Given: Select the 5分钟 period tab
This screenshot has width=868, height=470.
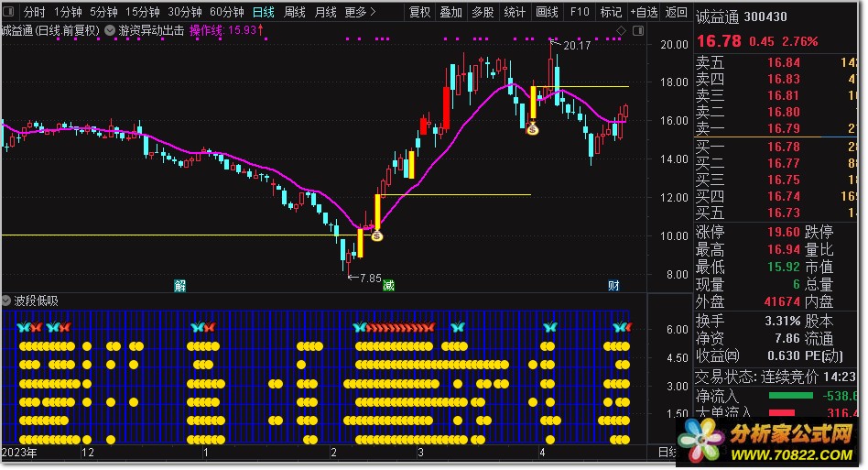Looking at the screenshot, I should point(103,12).
